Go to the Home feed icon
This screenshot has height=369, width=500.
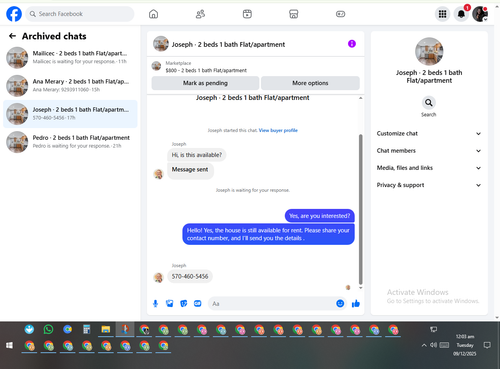click(x=153, y=14)
